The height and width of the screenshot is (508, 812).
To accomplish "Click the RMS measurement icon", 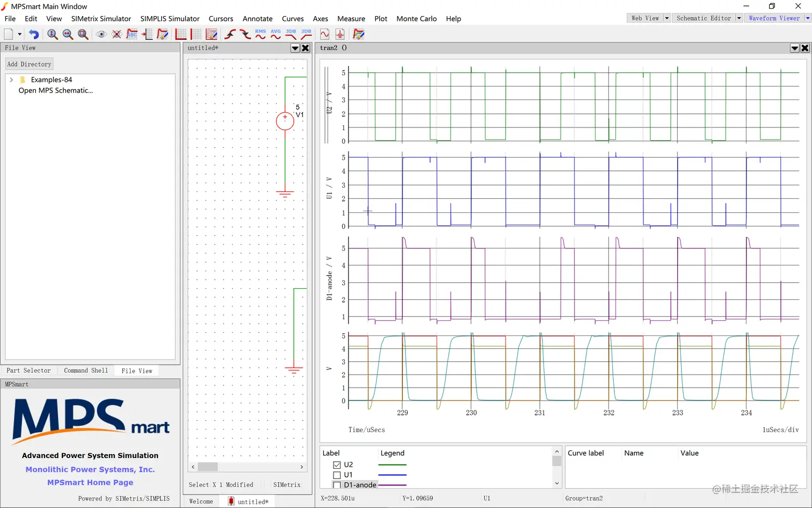I will point(260,34).
